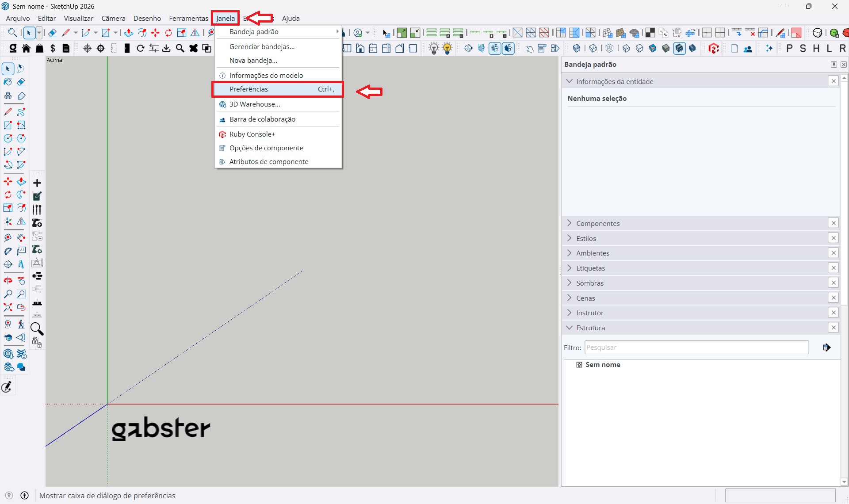Viewport: 849px width, 504px height.
Task: Click Gerenciar bandejas menu entry
Action: coord(262,47)
